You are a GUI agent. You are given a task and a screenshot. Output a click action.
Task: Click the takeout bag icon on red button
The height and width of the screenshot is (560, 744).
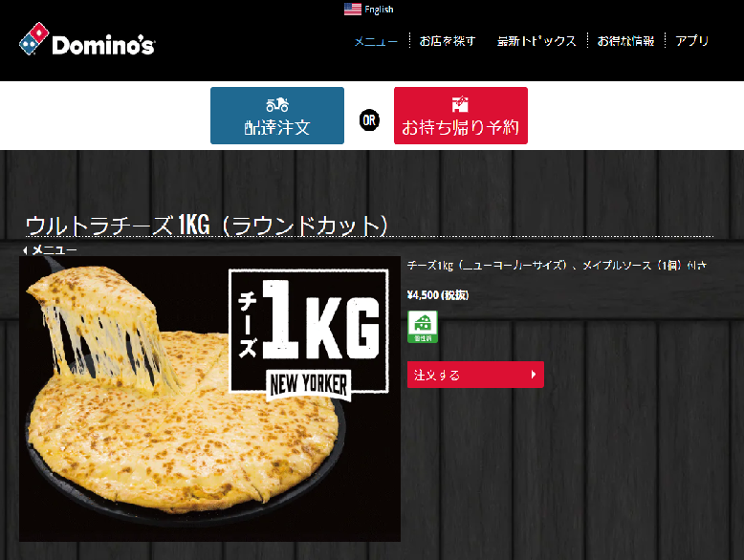[x=460, y=103]
